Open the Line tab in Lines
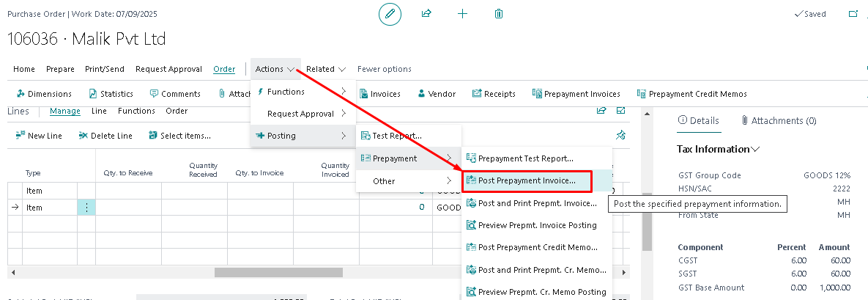Image resolution: width=868 pixels, height=300 pixels. [x=99, y=111]
